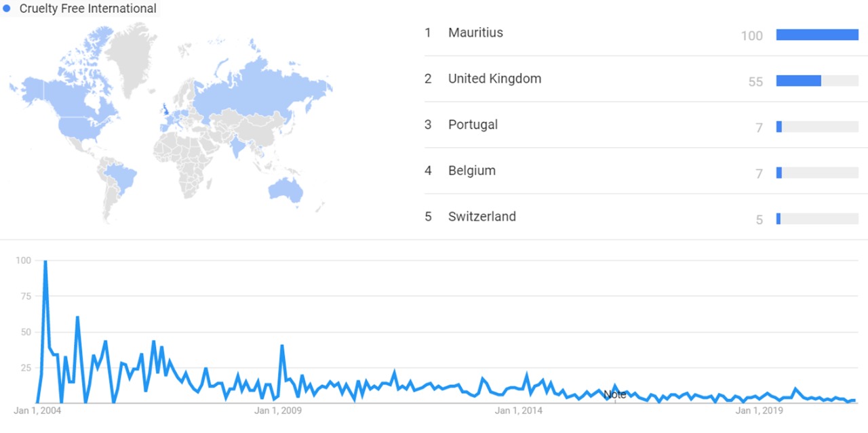Click the Cruelty Free International legend label
Screen dimensions: 868x433
[x=87, y=9]
